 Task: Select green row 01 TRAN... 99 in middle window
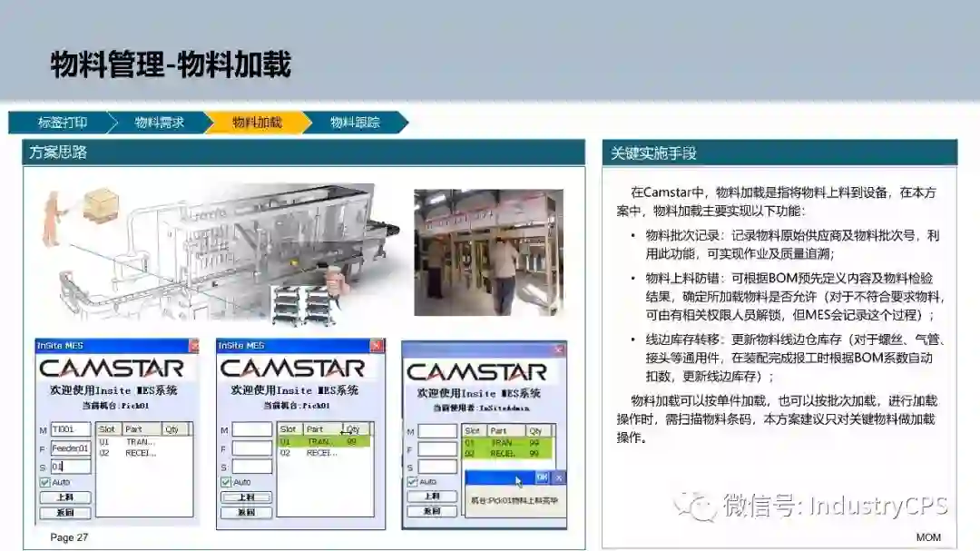pos(324,441)
